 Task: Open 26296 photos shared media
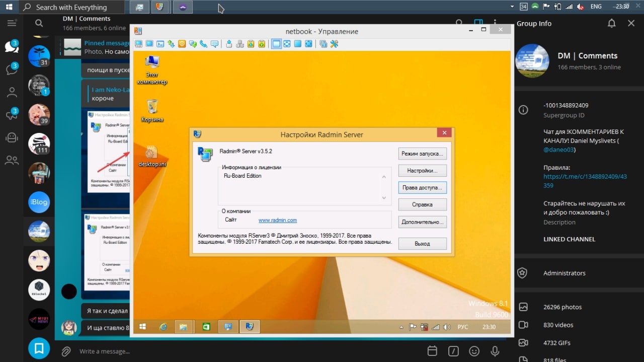tap(579, 307)
